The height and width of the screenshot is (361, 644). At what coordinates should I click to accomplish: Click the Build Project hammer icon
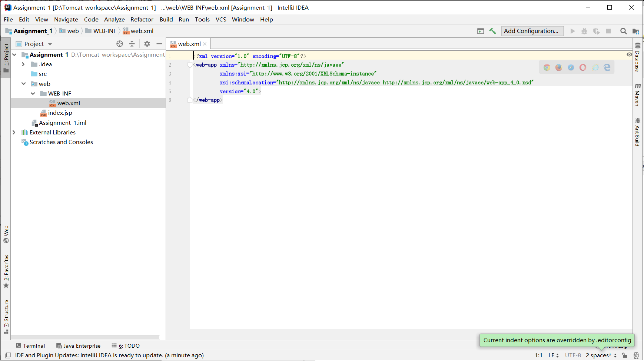[493, 31]
